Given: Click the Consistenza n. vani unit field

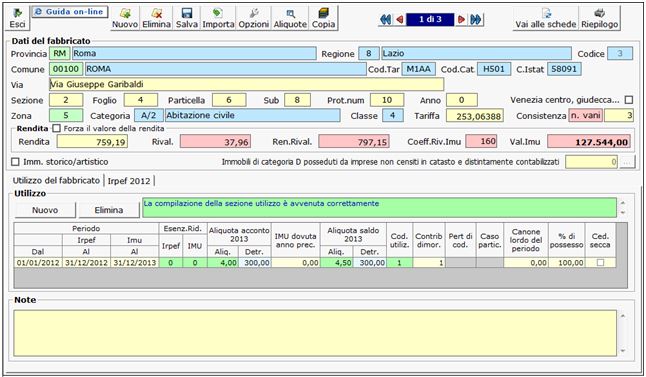Looking at the screenshot, I should 585,116.
